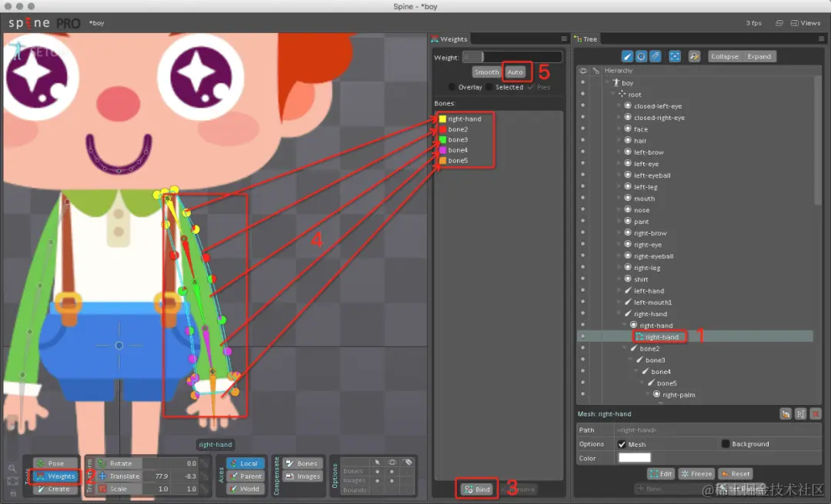
Task: Select Parent axes mode
Action: point(245,476)
